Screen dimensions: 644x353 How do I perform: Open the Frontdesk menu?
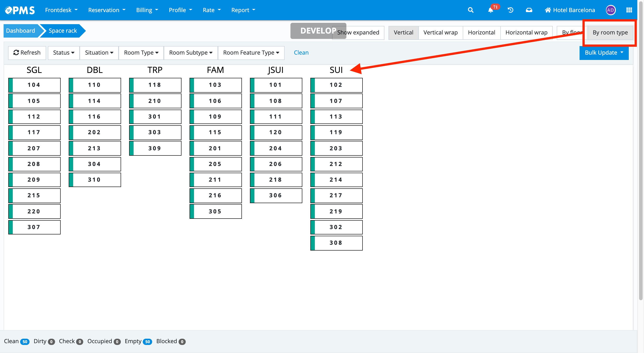point(61,10)
